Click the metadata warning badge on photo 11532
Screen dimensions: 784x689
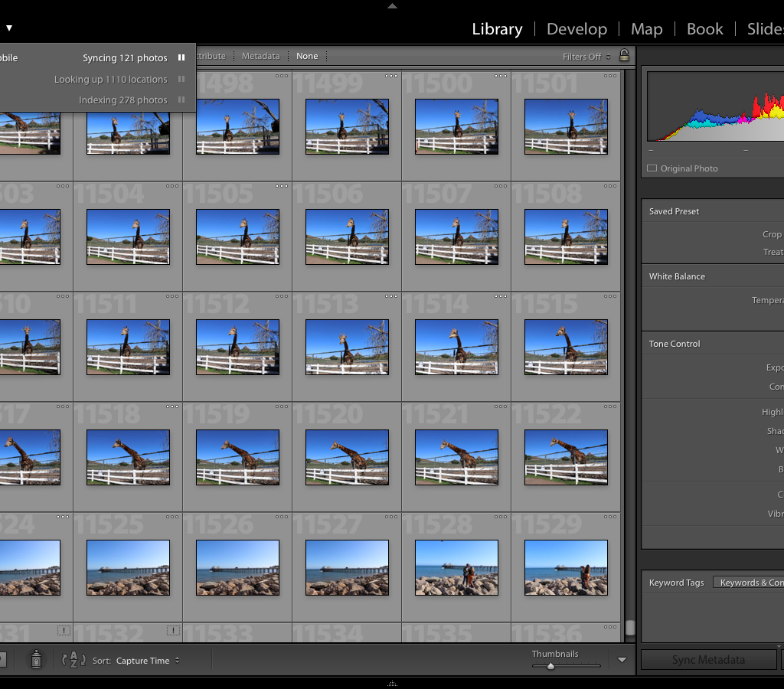click(173, 630)
